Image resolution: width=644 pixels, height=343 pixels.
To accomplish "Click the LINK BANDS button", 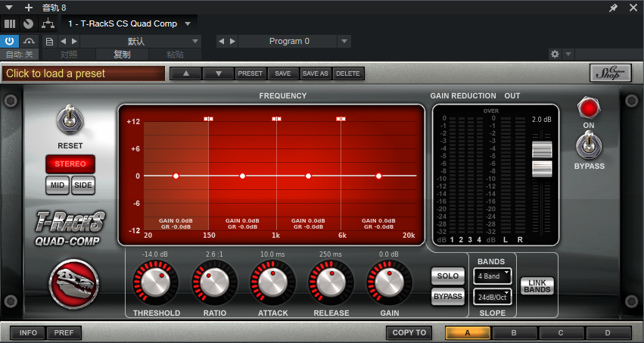I will (537, 286).
